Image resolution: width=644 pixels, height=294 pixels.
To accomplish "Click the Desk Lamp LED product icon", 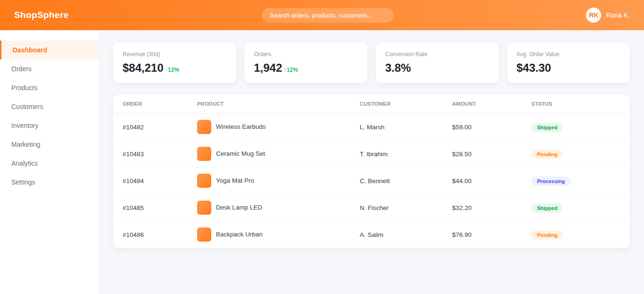I will click(x=204, y=208).
